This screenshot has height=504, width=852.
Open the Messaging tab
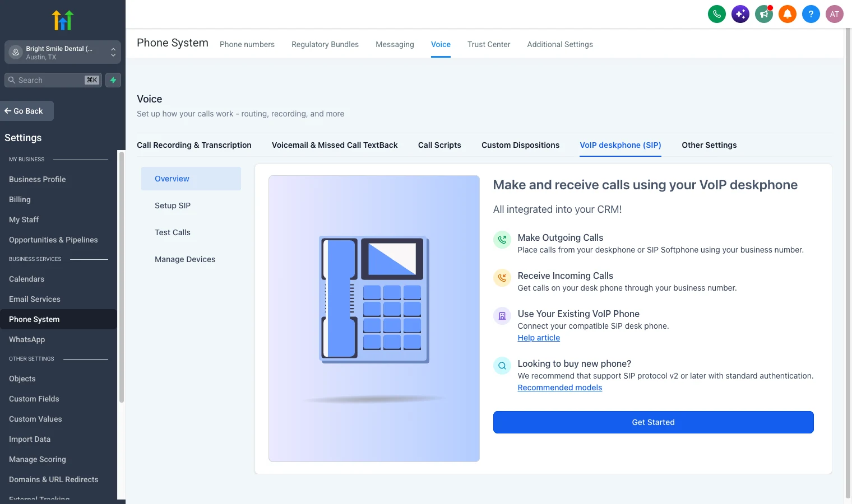click(x=395, y=44)
